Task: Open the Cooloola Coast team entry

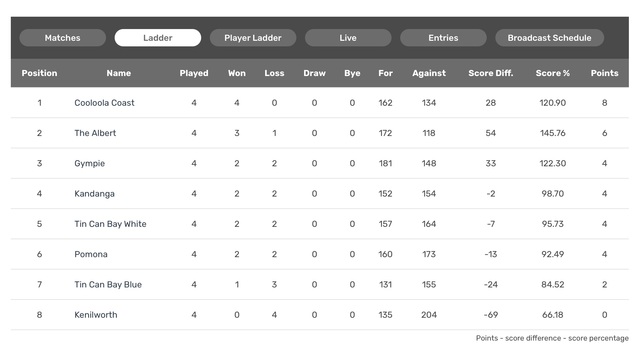Action: (x=104, y=103)
